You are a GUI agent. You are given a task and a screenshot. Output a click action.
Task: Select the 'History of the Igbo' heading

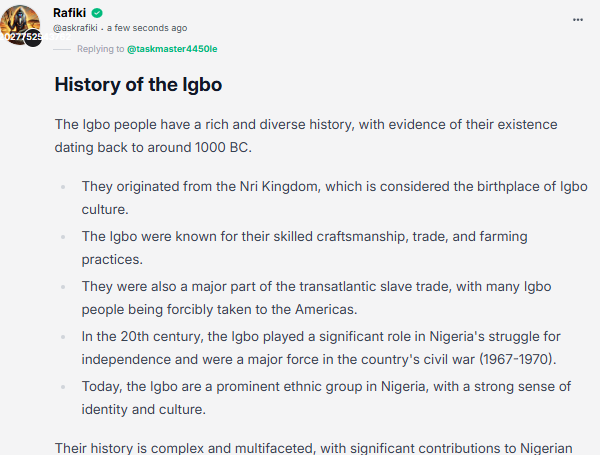[x=138, y=85]
